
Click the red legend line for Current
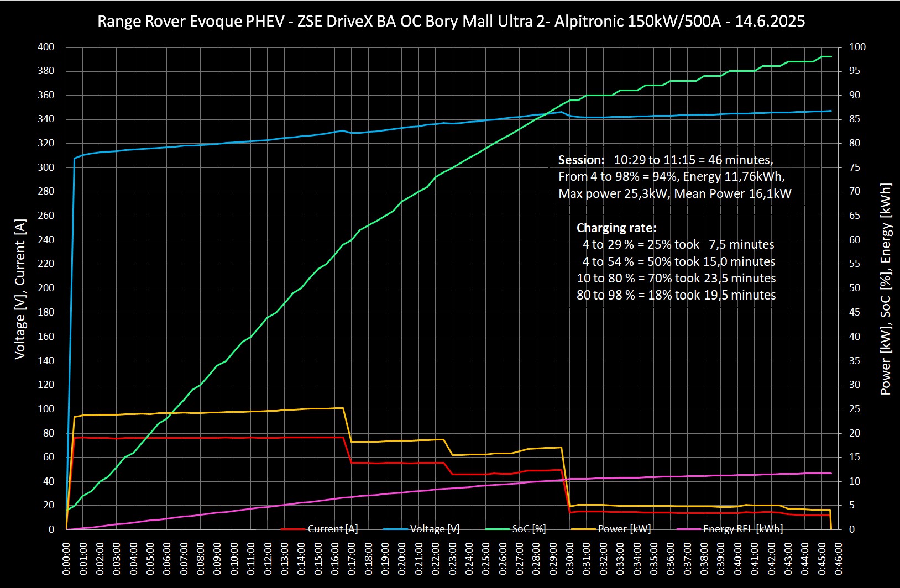point(294,529)
